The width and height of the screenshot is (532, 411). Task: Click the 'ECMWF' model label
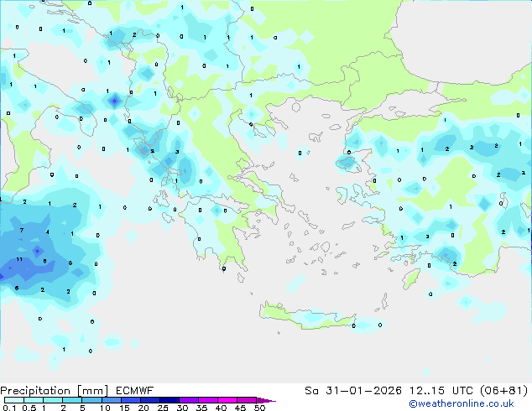coord(134,390)
